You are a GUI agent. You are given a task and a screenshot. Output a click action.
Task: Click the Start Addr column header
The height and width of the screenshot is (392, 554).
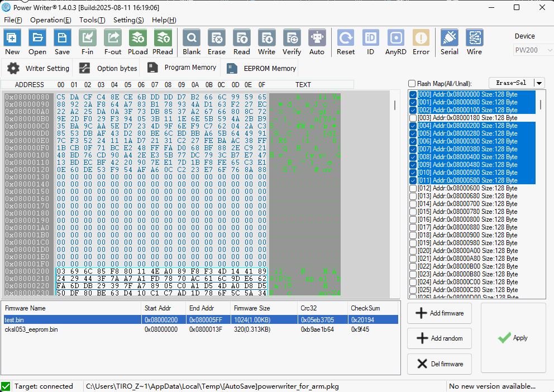click(163, 308)
